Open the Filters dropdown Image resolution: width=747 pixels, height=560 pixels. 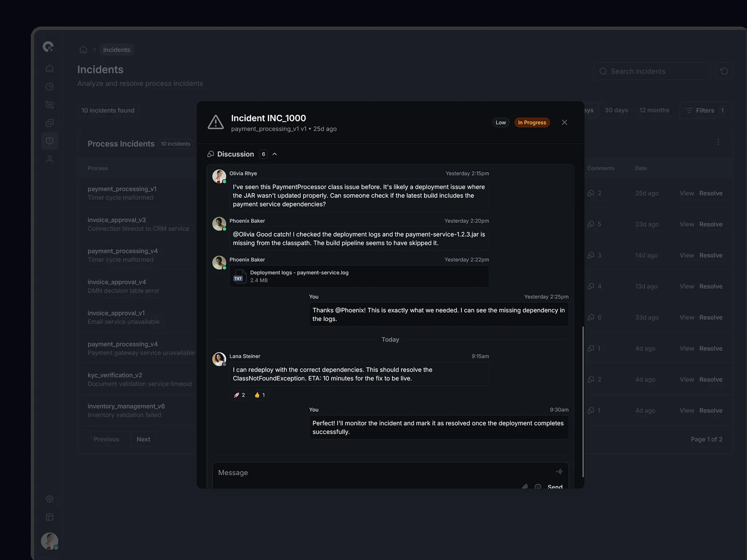tap(705, 111)
